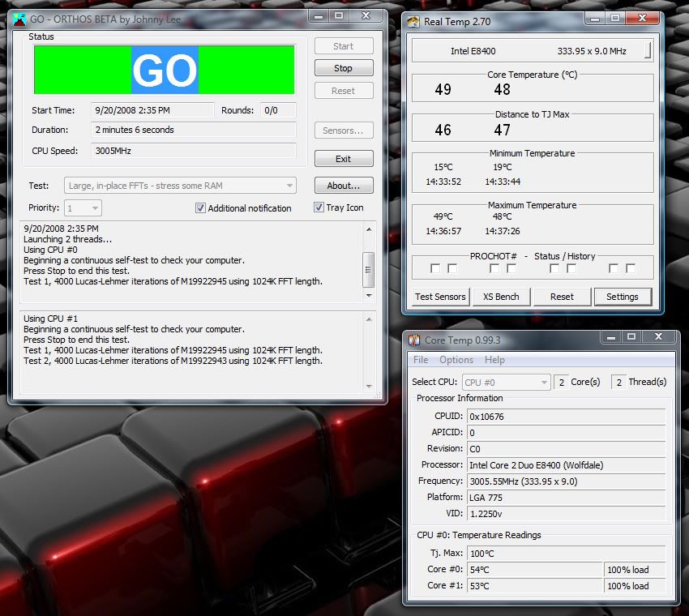
Task: Click the ORTHOS app icon in title bar
Action: tap(19, 16)
